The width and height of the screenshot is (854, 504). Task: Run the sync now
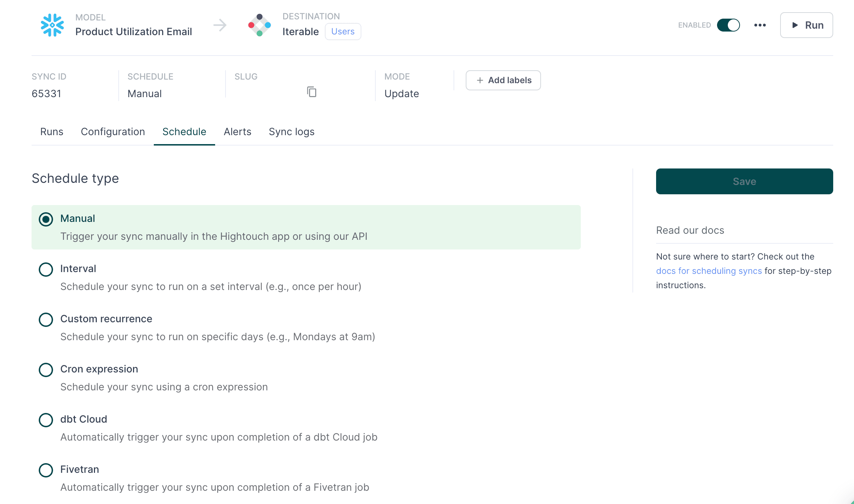tap(806, 25)
